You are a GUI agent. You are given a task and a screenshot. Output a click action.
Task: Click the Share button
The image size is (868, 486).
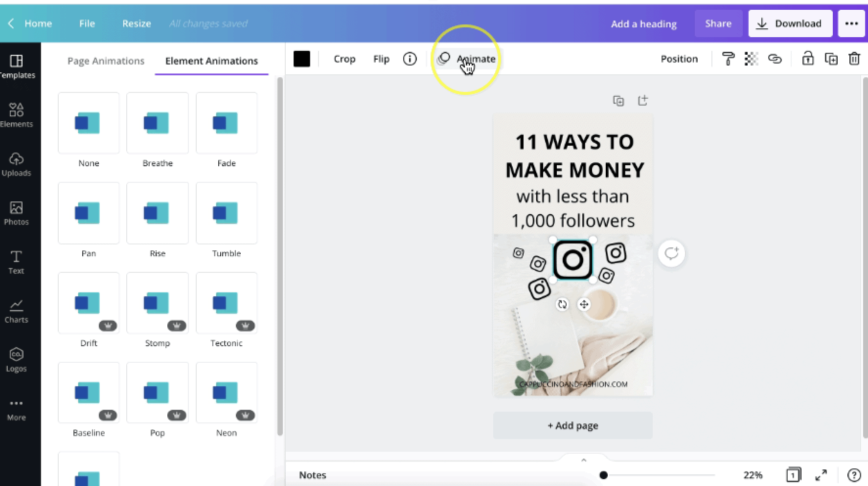pos(718,23)
